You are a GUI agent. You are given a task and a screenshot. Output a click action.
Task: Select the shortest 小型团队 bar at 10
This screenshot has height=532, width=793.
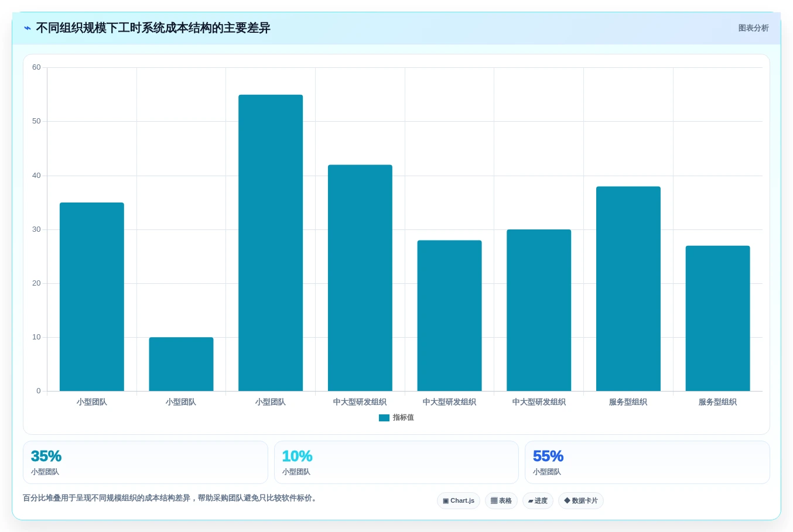[x=181, y=364]
